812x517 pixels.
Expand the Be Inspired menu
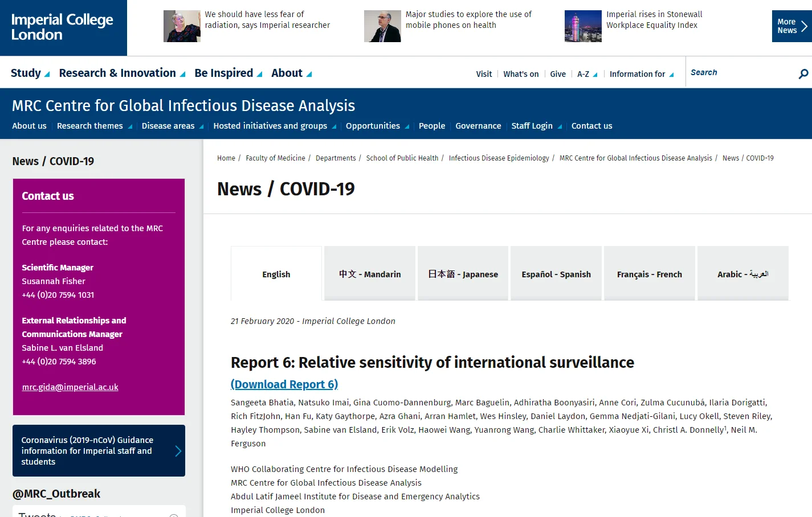(228, 73)
